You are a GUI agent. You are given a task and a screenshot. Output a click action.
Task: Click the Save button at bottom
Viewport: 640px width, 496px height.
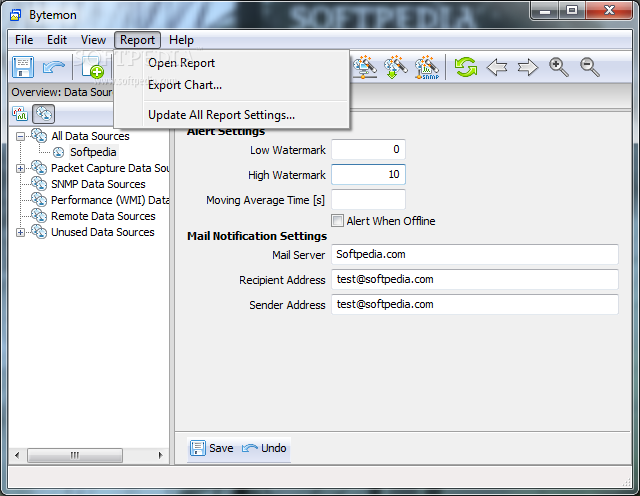(212, 448)
